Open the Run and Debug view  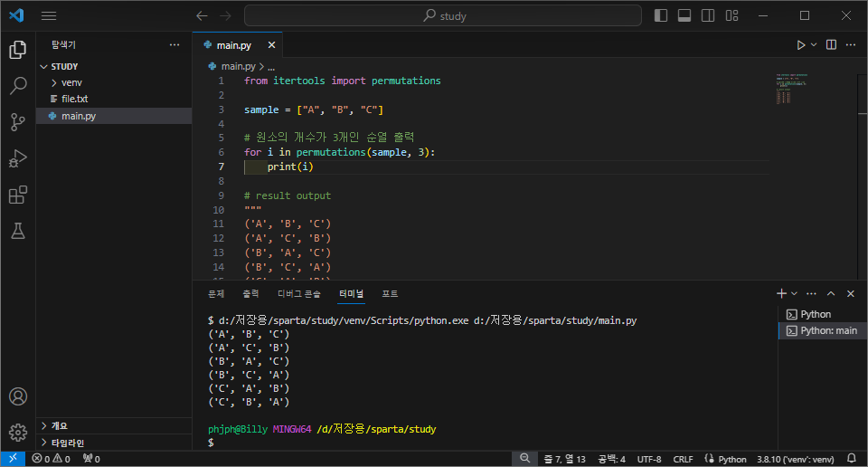click(18, 158)
